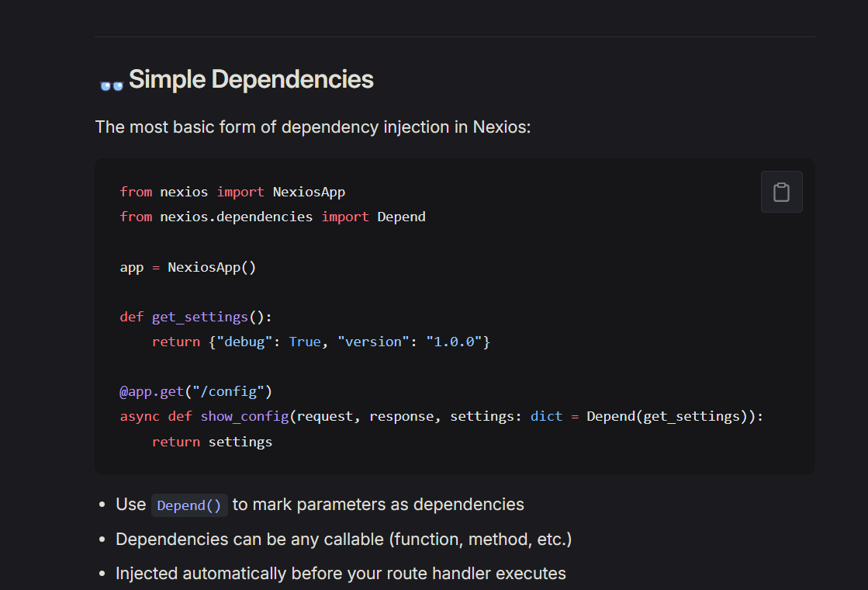Click the return line with debug dictionary
The height and width of the screenshot is (590, 868).
point(321,342)
